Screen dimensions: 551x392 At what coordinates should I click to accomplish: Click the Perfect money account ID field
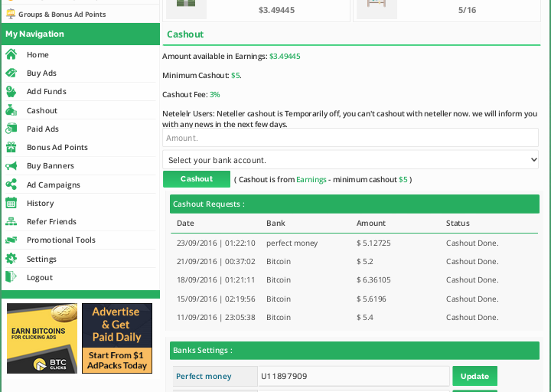[x=354, y=376]
